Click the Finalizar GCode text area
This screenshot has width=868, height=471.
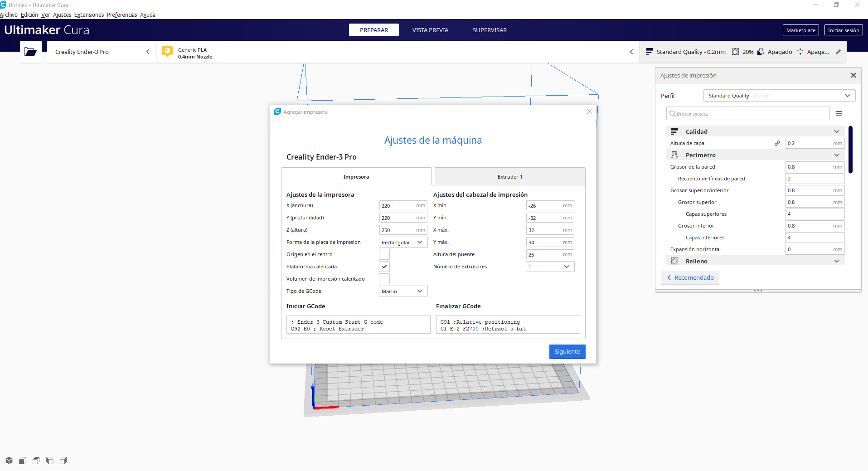[x=508, y=325]
